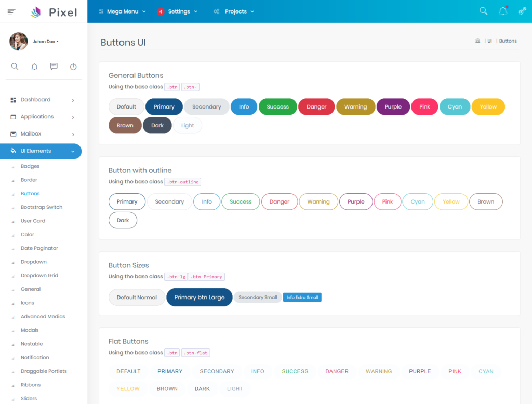The width and height of the screenshot is (532, 404).
Task: Click Default Normal size button
Action: pyautogui.click(x=137, y=298)
